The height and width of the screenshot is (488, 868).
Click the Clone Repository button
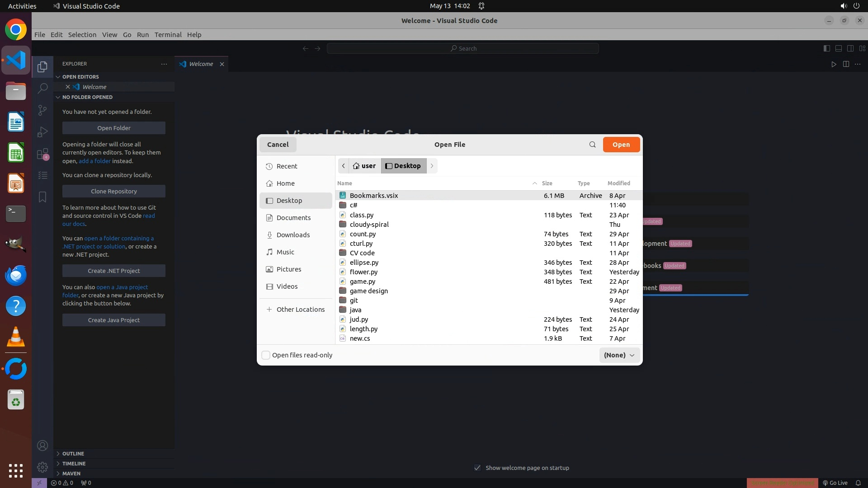click(x=114, y=191)
